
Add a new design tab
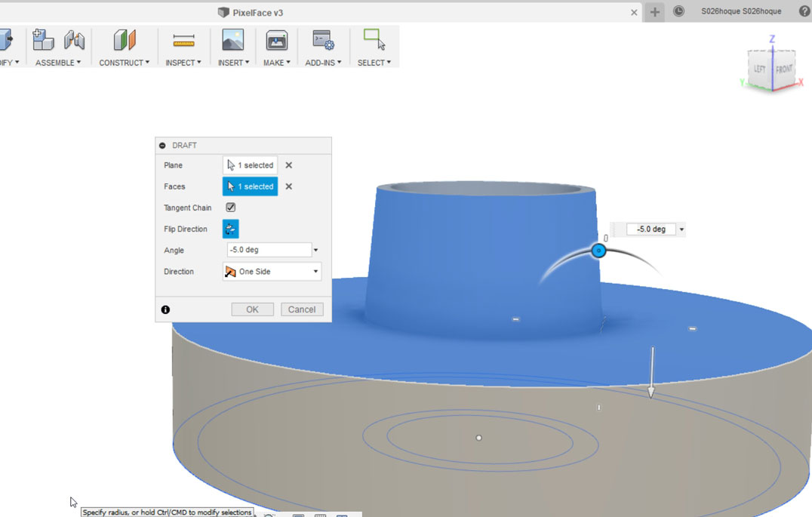pos(654,12)
